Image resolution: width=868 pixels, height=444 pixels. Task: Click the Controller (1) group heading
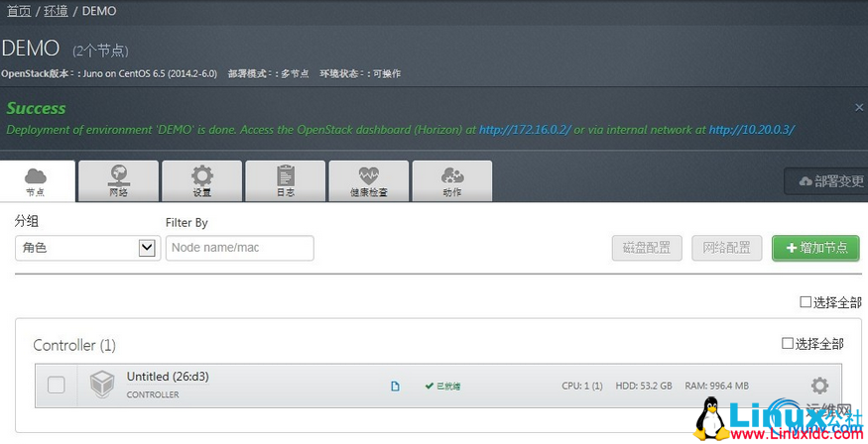[x=74, y=346]
